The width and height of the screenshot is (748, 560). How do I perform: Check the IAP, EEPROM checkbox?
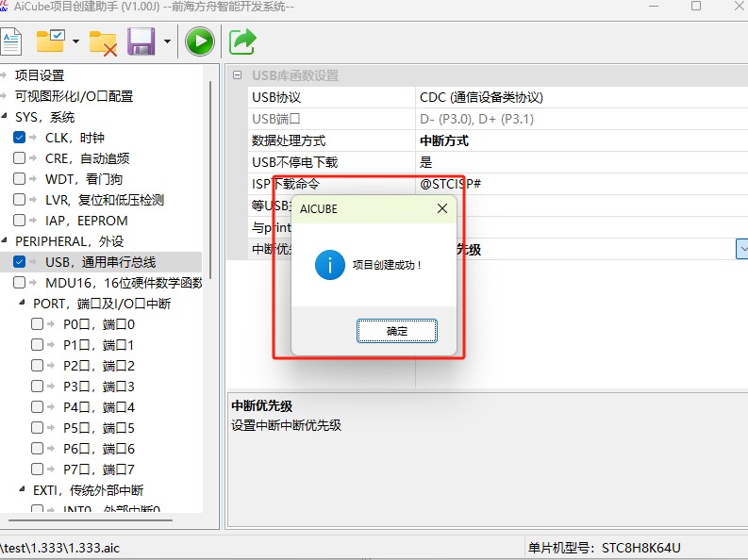pos(19,221)
